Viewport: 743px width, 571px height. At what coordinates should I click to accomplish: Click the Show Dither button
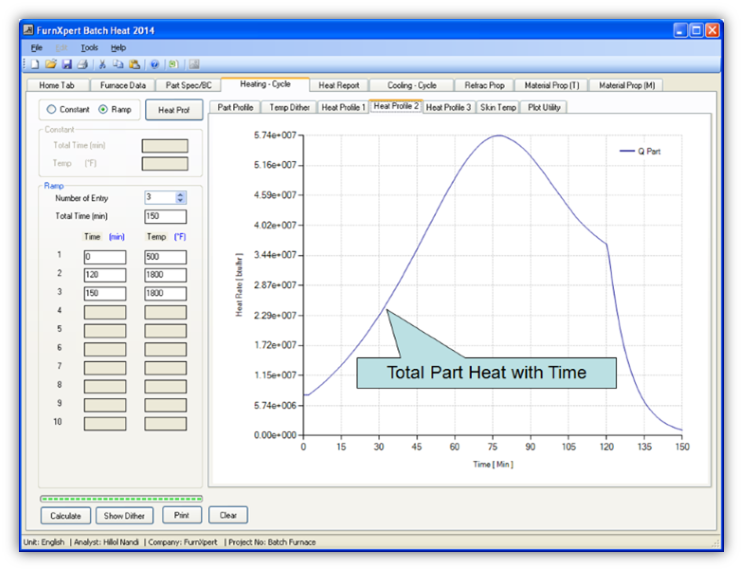124,516
